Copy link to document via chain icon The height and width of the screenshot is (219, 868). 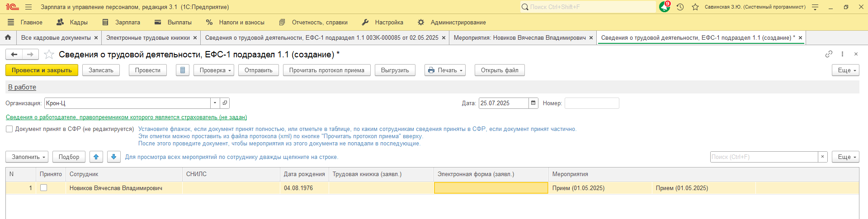pos(829,54)
